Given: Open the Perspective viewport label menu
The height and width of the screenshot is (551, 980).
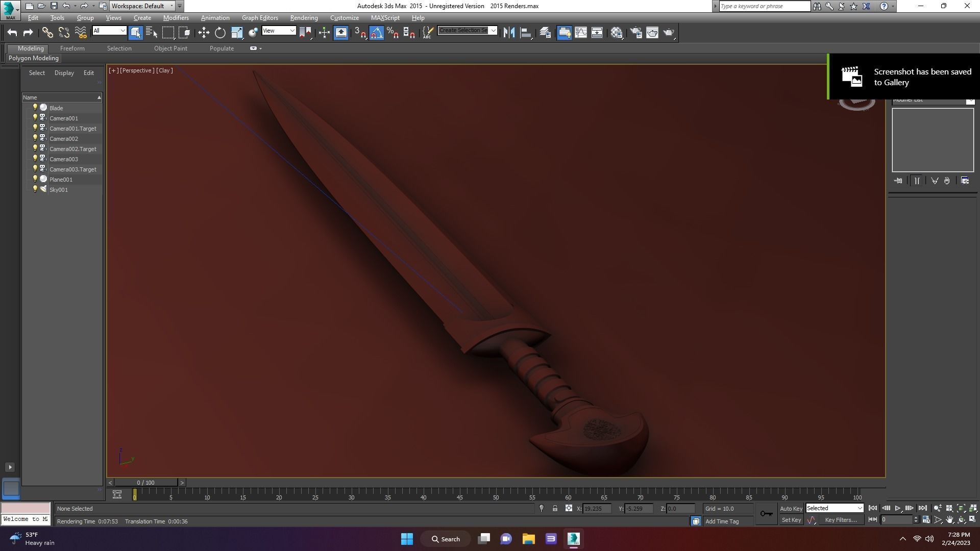Looking at the screenshot, I should click(137, 70).
